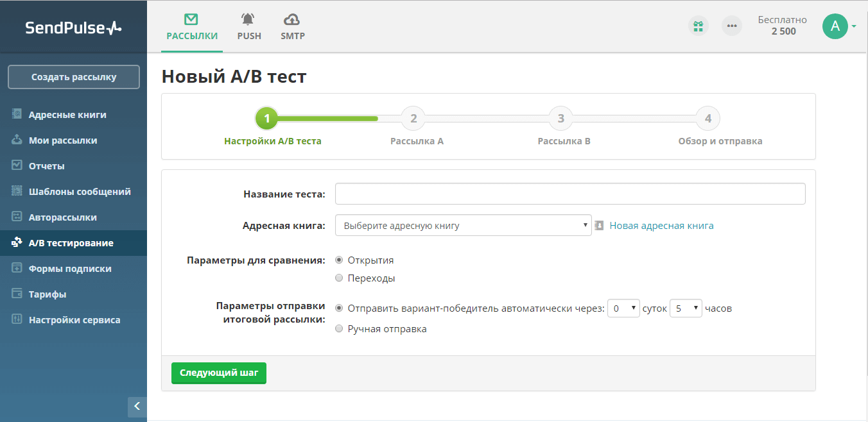868x422 pixels.
Task: Click the gift icon in header
Action: click(698, 26)
